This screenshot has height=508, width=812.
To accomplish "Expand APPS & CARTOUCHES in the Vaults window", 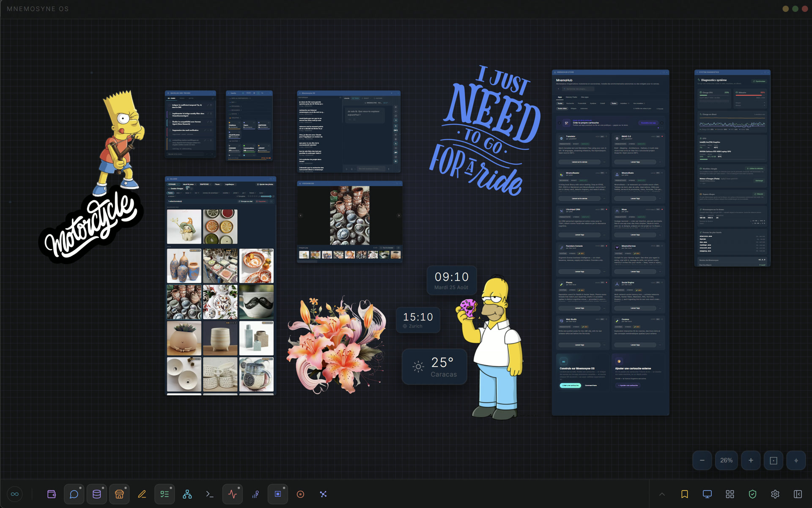I will click(250, 98).
